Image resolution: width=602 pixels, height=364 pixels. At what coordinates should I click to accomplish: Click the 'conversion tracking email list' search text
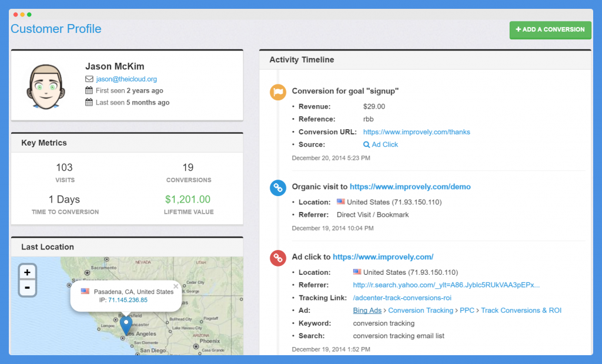click(x=399, y=336)
